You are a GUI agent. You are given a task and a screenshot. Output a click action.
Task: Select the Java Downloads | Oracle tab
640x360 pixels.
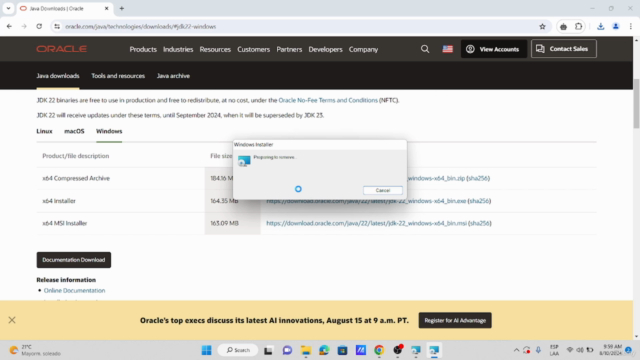click(x=64, y=8)
